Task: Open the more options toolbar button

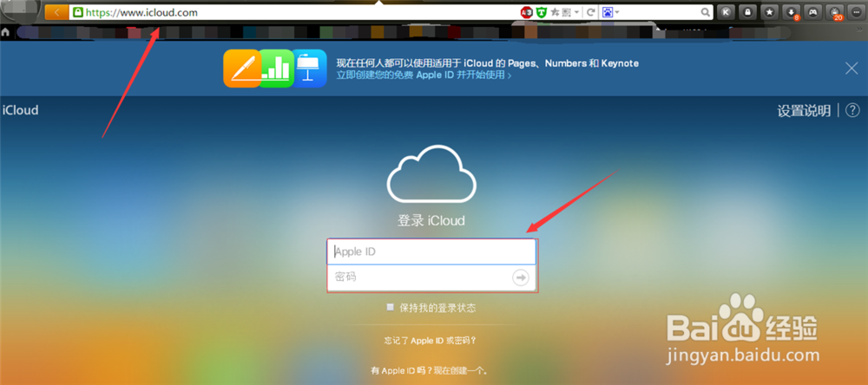Action: [855, 12]
